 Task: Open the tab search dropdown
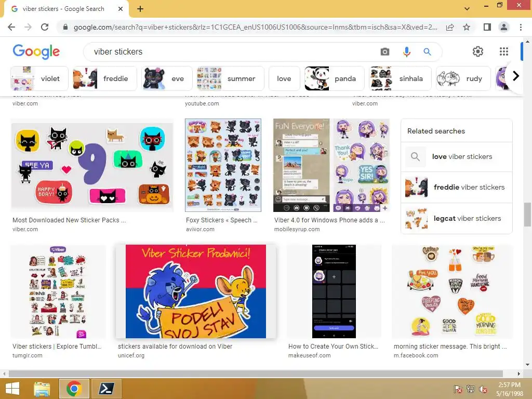pos(467,9)
